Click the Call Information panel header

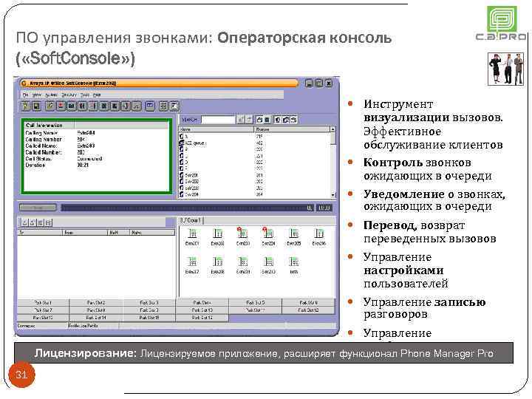(x=96, y=125)
